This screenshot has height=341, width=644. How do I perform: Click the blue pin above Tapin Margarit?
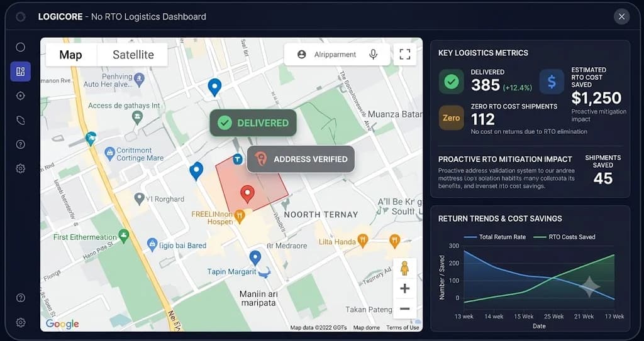click(x=255, y=258)
